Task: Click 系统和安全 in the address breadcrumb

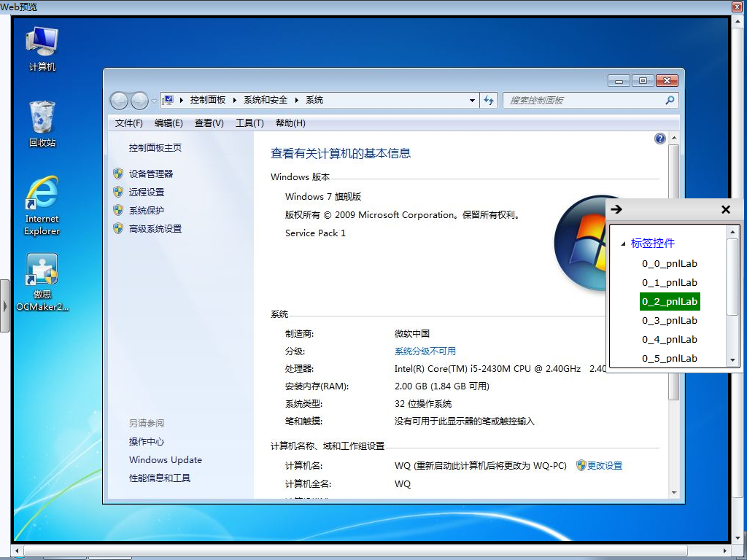Action: point(266,100)
